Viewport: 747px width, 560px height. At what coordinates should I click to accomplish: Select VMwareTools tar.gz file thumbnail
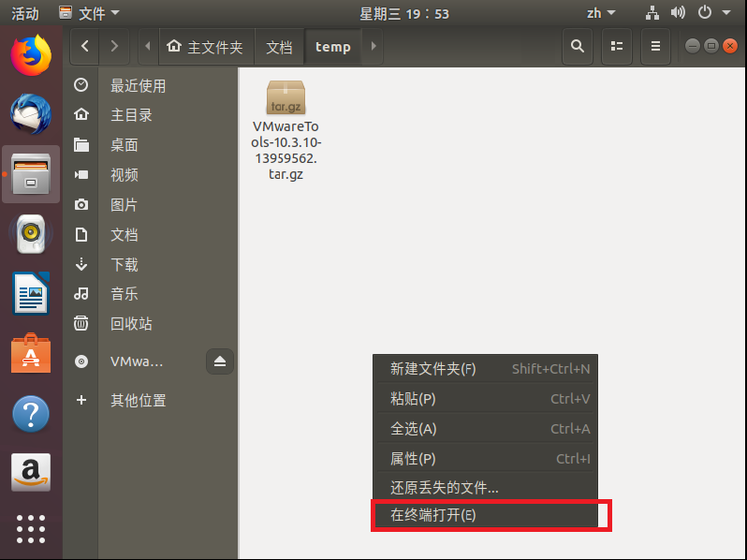click(x=286, y=97)
